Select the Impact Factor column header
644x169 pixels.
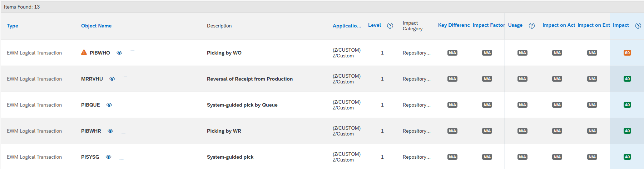pos(489,25)
